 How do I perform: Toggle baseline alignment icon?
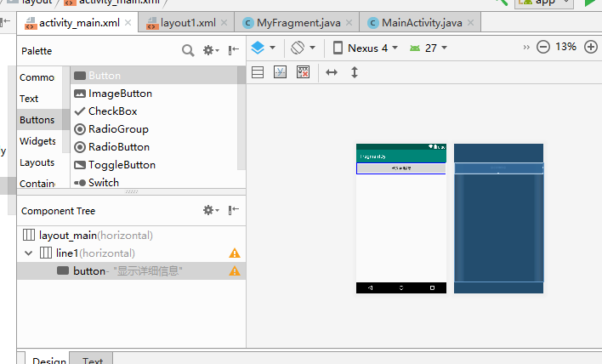(280, 72)
